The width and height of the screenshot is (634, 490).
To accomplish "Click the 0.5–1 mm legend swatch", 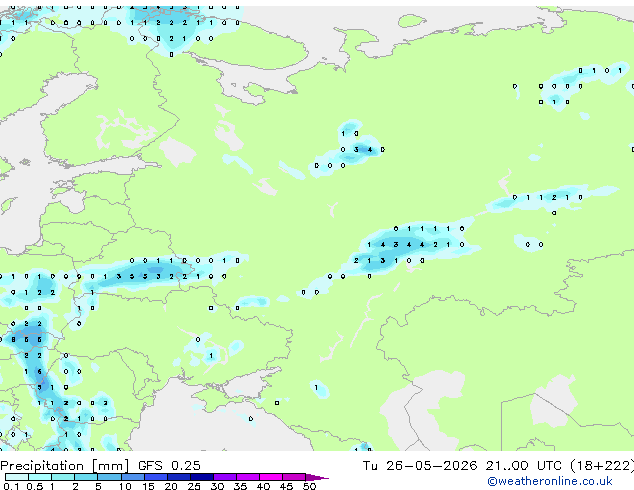I will tap(40, 477).
